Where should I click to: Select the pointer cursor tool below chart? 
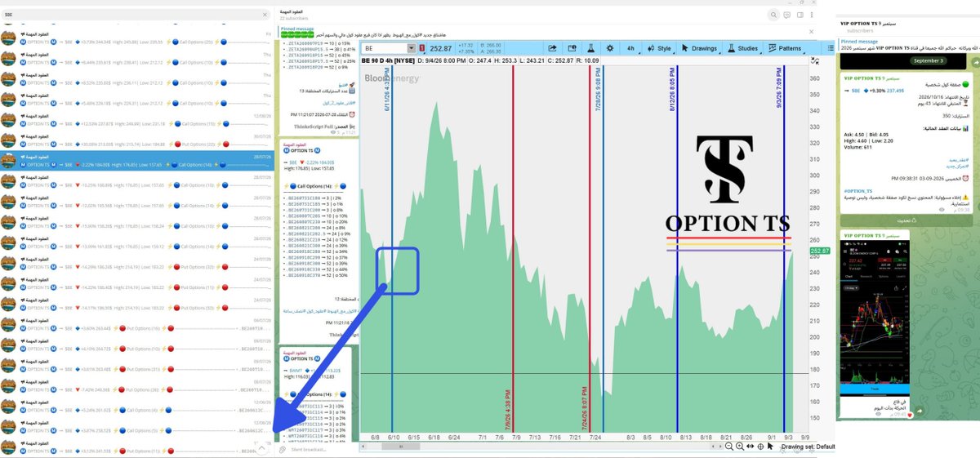772,447
